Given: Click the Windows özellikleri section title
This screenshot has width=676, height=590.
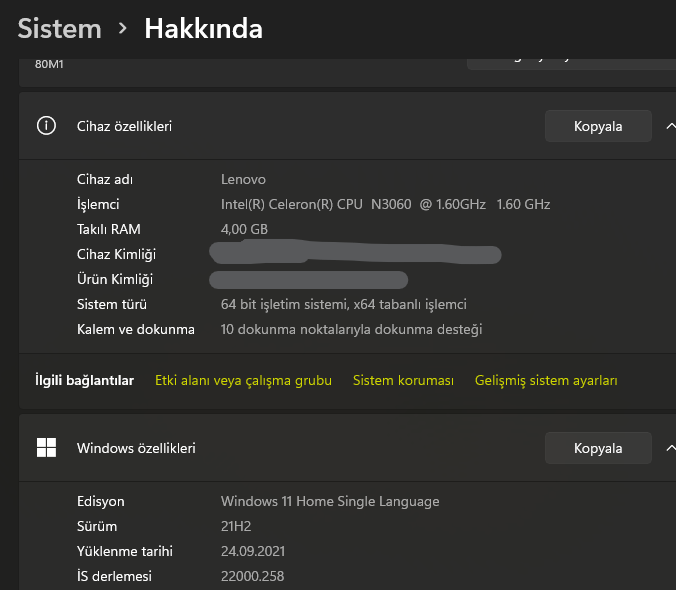Looking at the screenshot, I should pyautogui.click(x=136, y=448).
